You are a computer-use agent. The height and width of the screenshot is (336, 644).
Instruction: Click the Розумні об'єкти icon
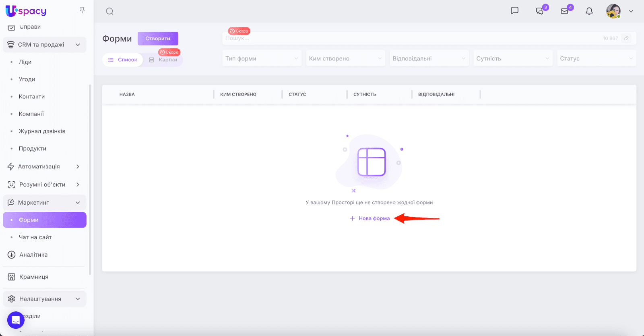click(x=12, y=185)
